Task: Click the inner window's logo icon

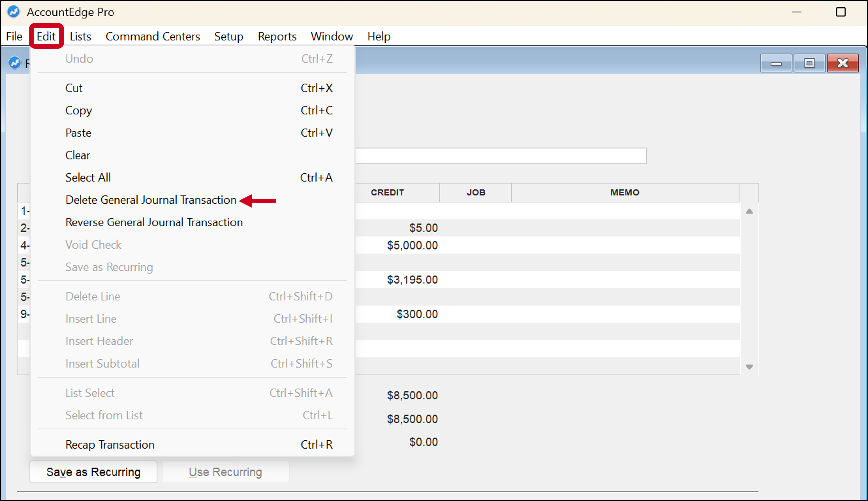Action: pyautogui.click(x=15, y=63)
